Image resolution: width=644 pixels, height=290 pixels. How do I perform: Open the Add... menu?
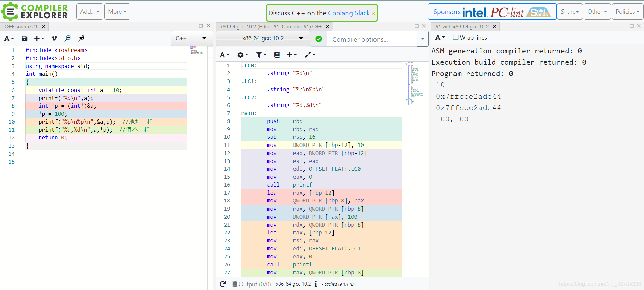tap(90, 12)
